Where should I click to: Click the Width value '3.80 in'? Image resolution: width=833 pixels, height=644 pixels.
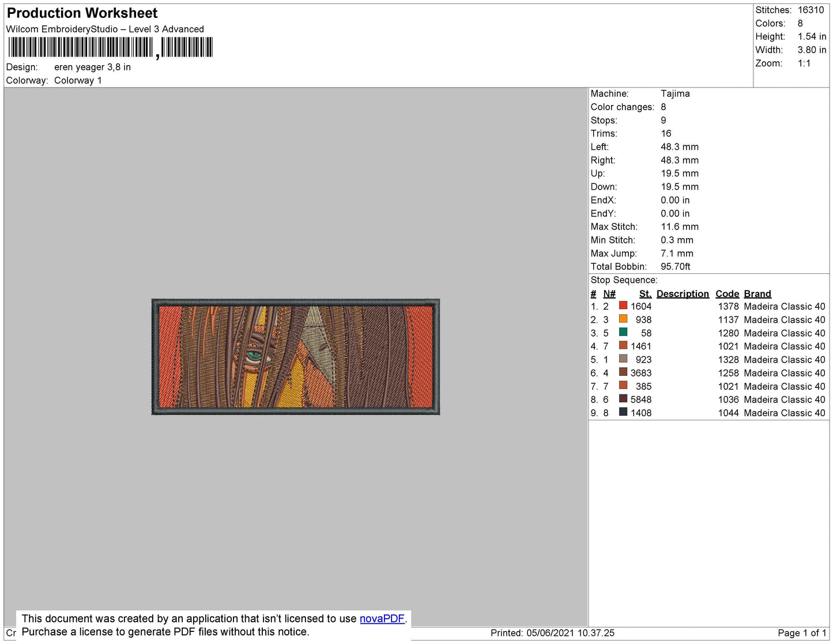tap(812, 50)
